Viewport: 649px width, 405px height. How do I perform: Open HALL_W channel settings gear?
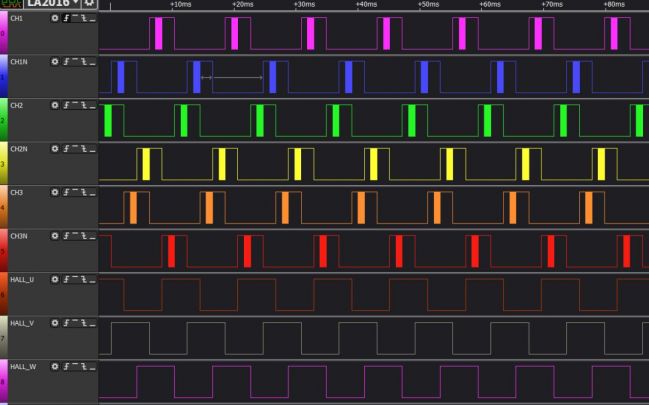[x=55, y=367]
